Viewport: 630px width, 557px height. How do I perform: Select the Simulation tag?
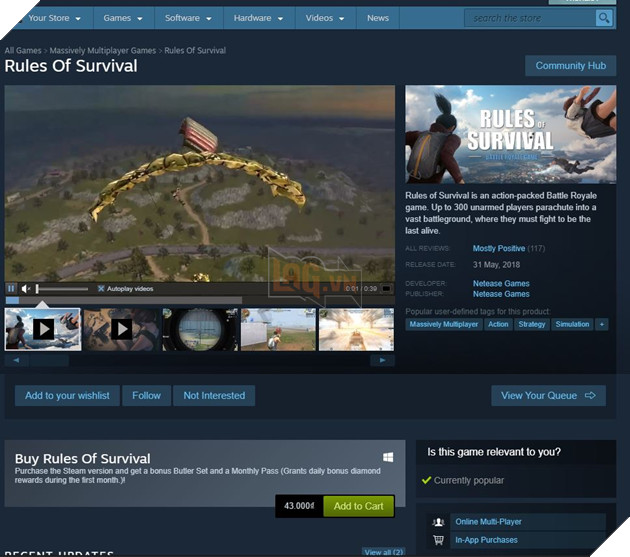coord(572,324)
